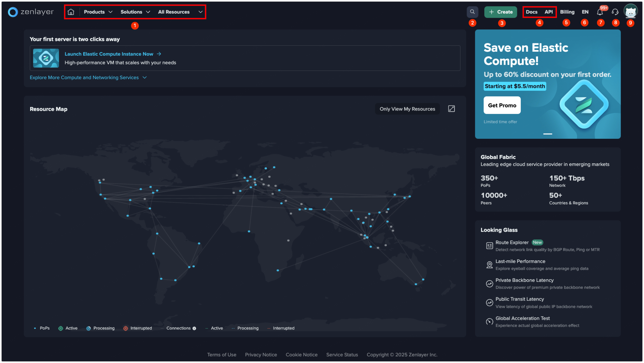Click the Connections Interrupted line legend
The width and height of the screenshot is (644, 363).
(x=281, y=328)
